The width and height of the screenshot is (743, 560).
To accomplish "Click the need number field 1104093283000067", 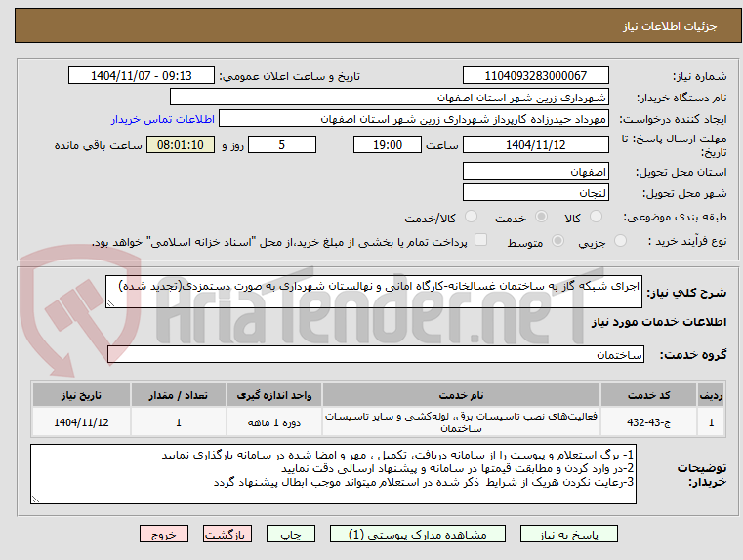I will point(535,76).
